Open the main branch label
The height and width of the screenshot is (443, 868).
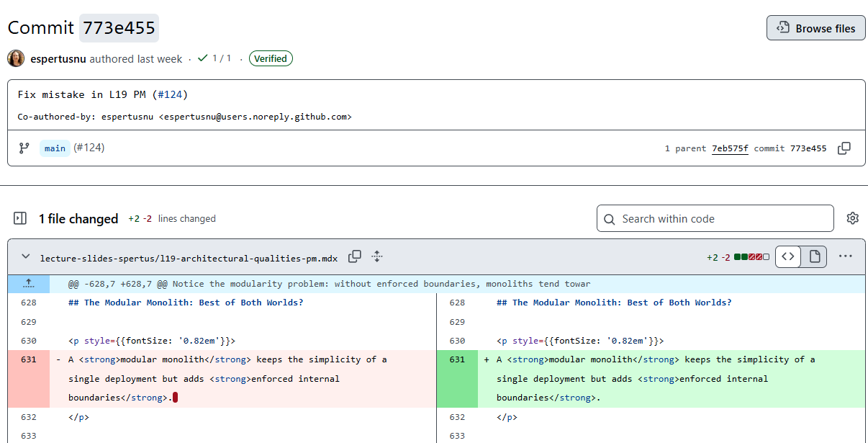point(55,148)
